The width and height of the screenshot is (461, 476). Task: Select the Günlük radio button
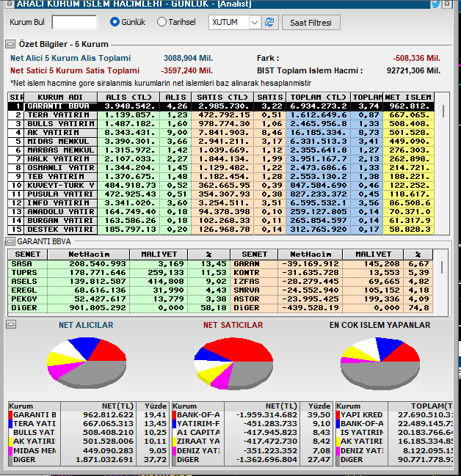click(115, 22)
